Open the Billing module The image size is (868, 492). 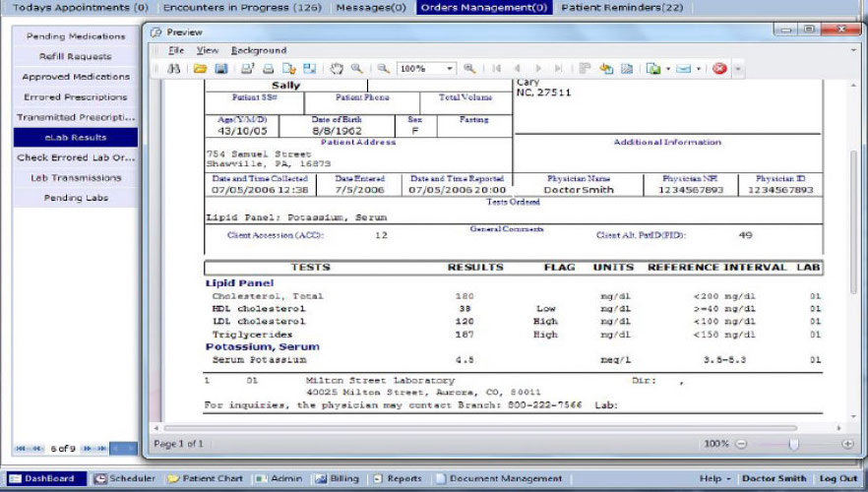click(338, 479)
